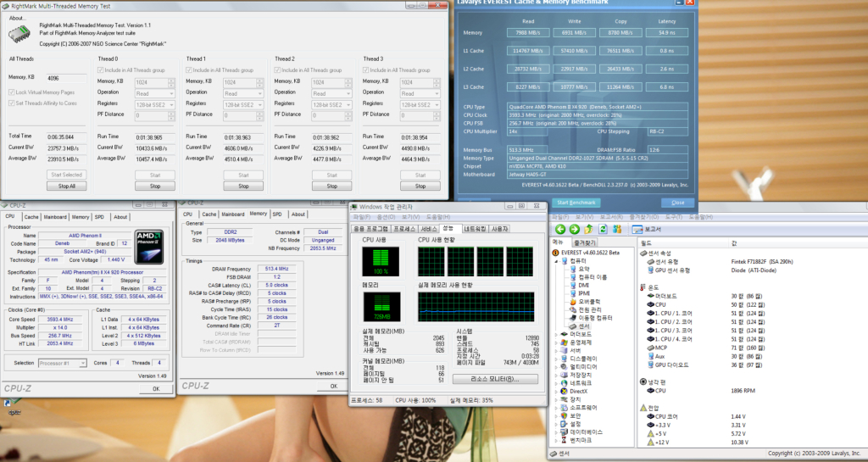Click the 센서 속성 icon in sensor list
The image size is (868, 462).
pyautogui.click(x=643, y=253)
